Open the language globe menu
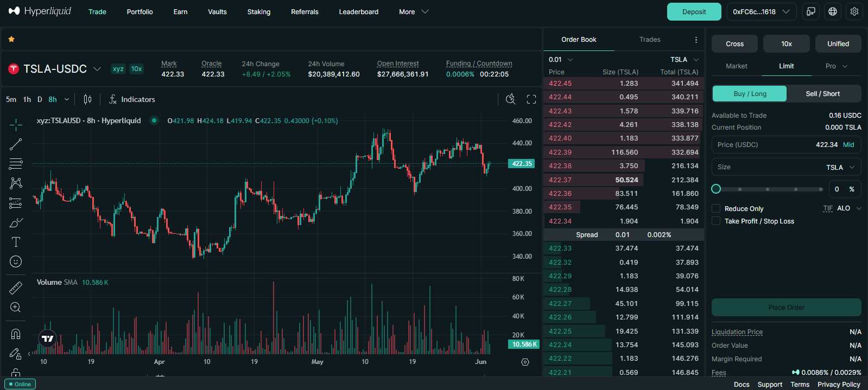868x390 pixels. [x=833, y=11]
